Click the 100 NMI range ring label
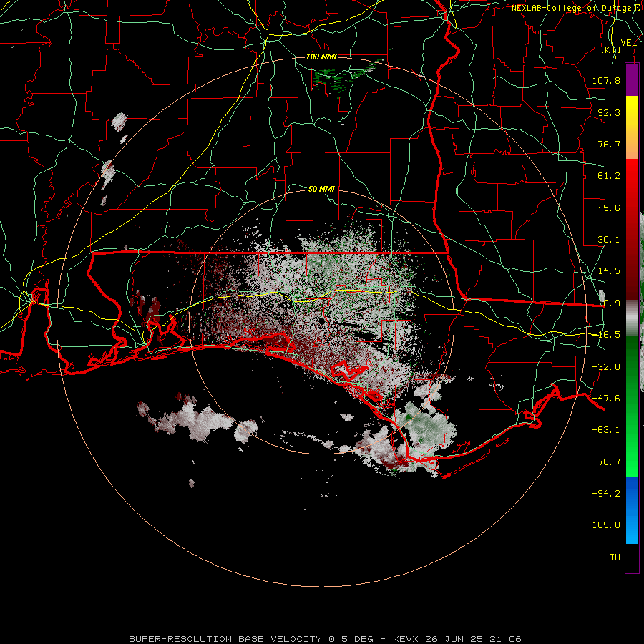644x644 pixels. click(321, 57)
